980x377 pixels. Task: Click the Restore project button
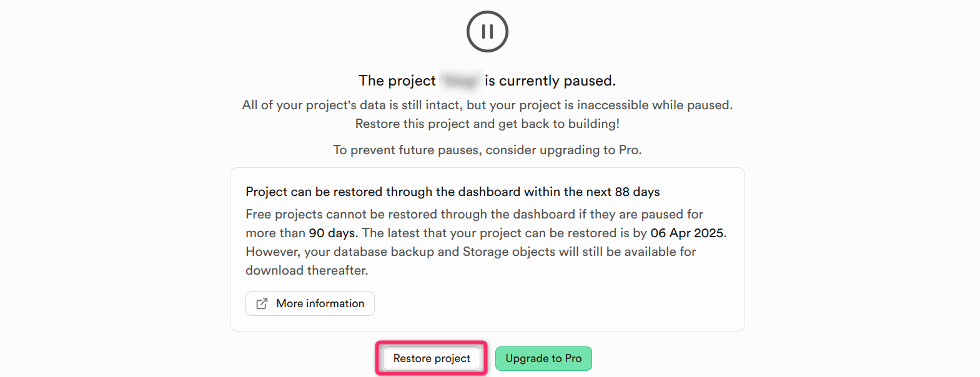pyautogui.click(x=432, y=358)
